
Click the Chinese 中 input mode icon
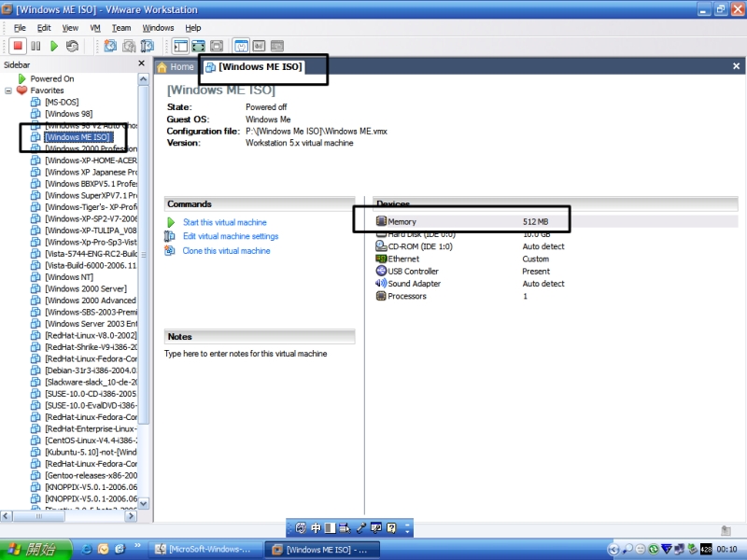(x=316, y=527)
